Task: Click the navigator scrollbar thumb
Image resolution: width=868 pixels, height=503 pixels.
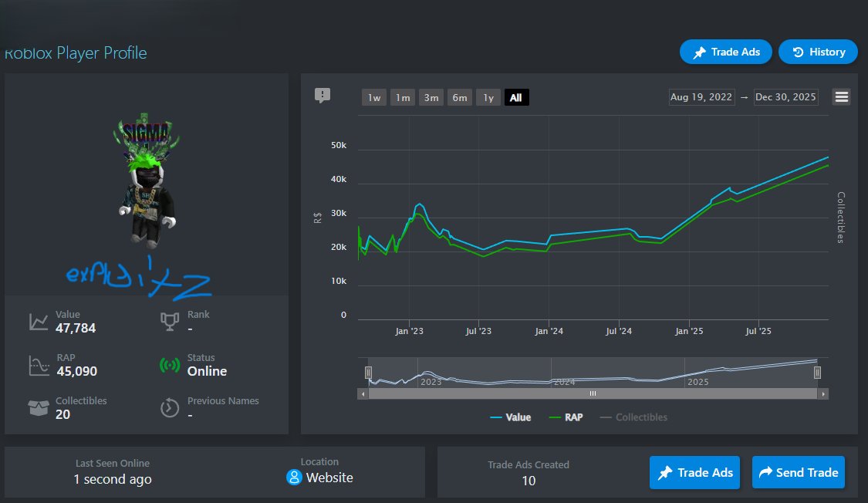Action: pyautogui.click(x=593, y=394)
